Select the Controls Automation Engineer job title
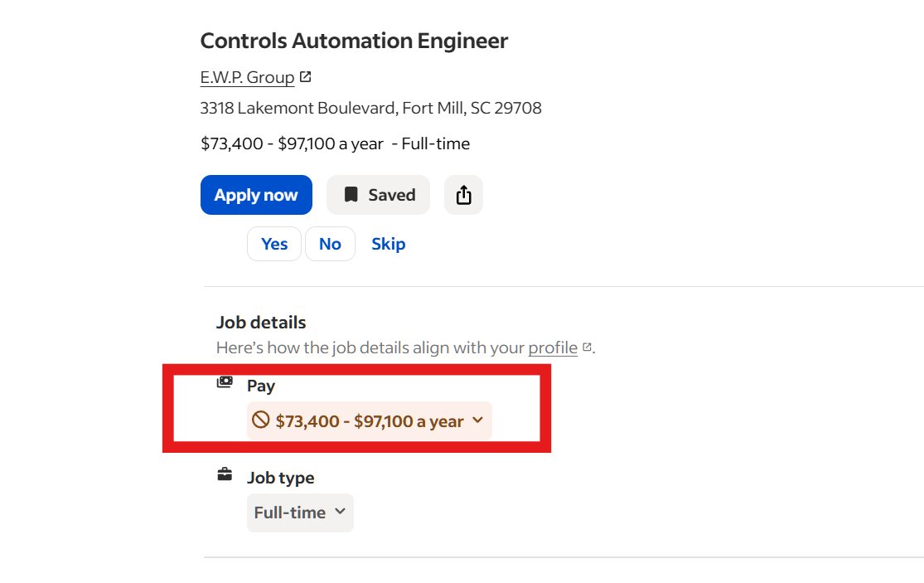 (x=354, y=41)
